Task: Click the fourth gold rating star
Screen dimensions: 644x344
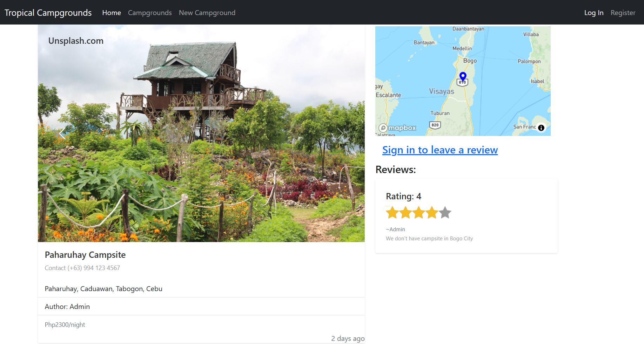Action: (x=432, y=212)
